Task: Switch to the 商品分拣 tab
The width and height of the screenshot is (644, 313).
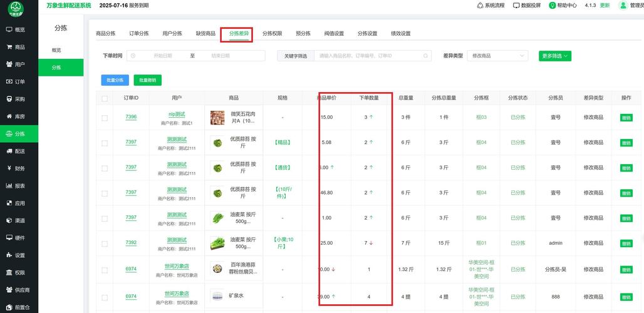Action: point(105,34)
